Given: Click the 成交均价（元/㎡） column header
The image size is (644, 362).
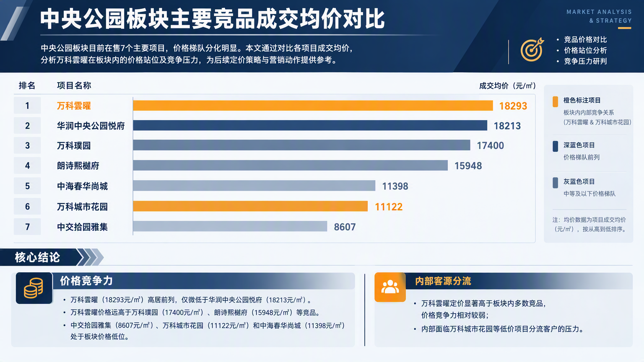Looking at the screenshot, I should click(507, 85).
